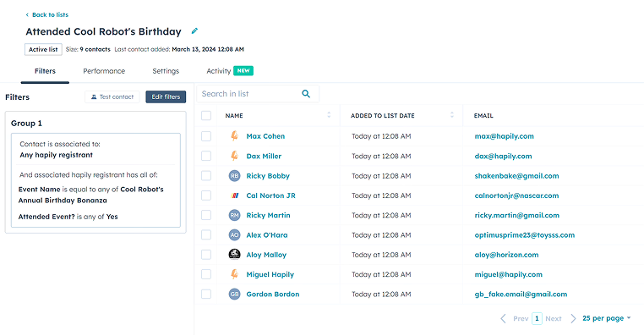This screenshot has width=644, height=336.
Task: Click email optimusprime23@toysss.com
Action: [x=525, y=234]
